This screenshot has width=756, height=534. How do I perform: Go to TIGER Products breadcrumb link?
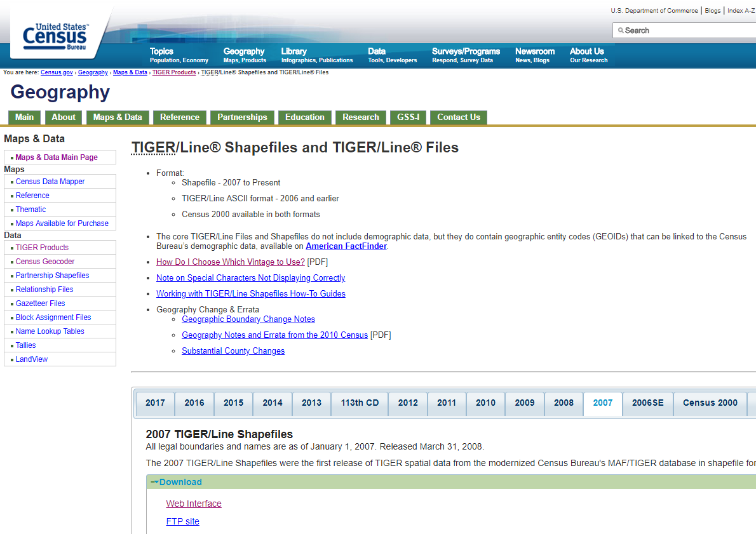coord(174,72)
